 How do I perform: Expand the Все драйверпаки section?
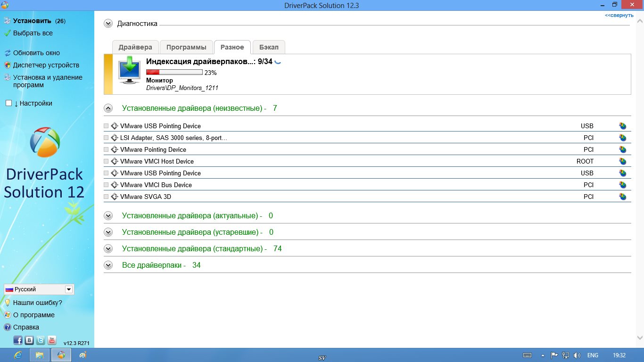[108, 265]
